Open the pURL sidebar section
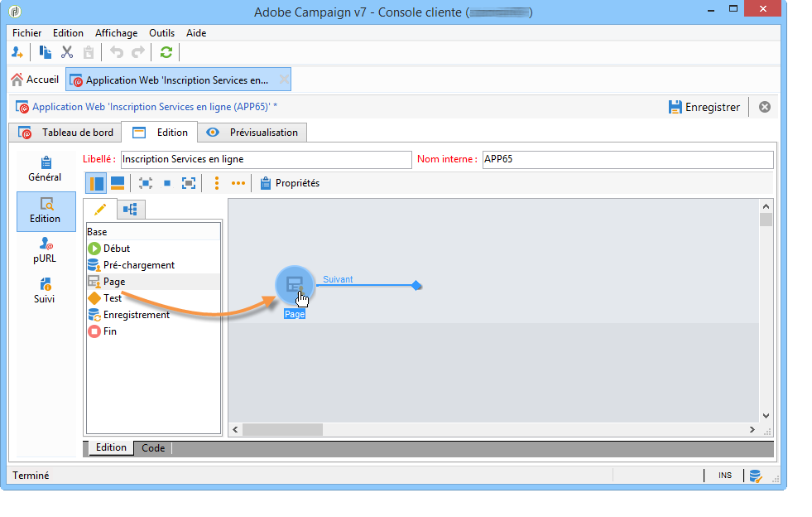Image resolution: width=812 pixels, height=517 pixels. pos(45,250)
